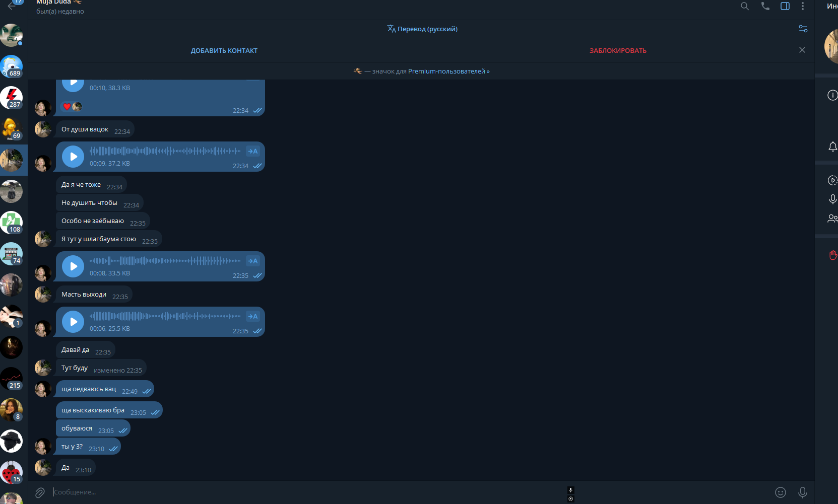Focus the Сообщение message input field
The image size is (838, 504).
pyautogui.click(x=302, y=492)
